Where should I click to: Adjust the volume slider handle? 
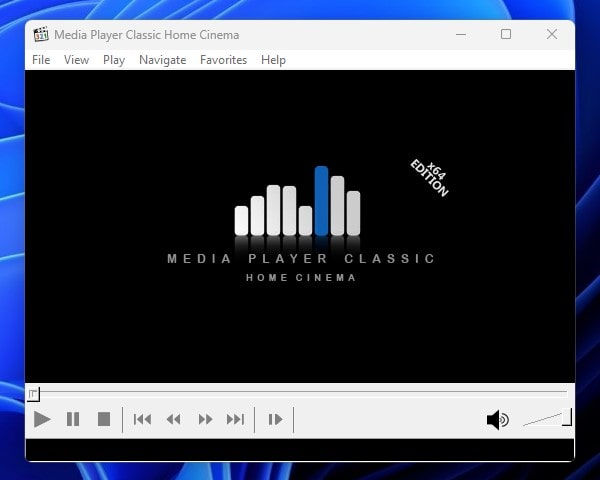(567, 417)
